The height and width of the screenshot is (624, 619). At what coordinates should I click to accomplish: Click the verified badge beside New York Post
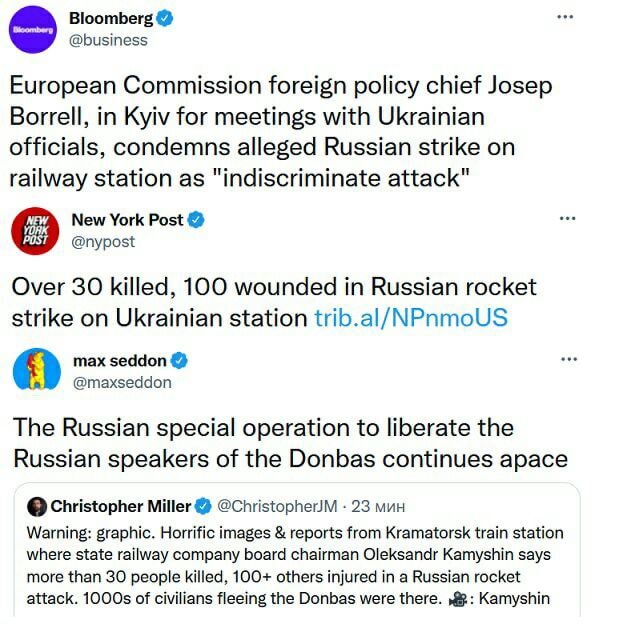(197, 219)
